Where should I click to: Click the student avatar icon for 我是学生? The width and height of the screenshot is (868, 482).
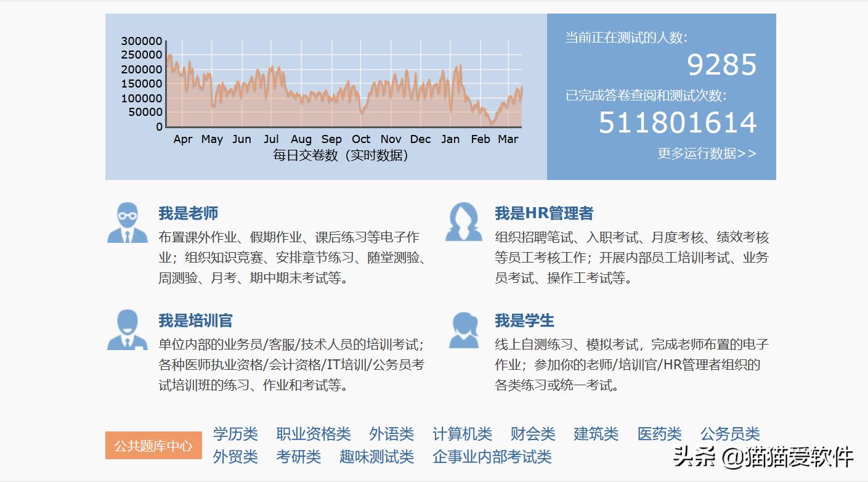[463, 330]
